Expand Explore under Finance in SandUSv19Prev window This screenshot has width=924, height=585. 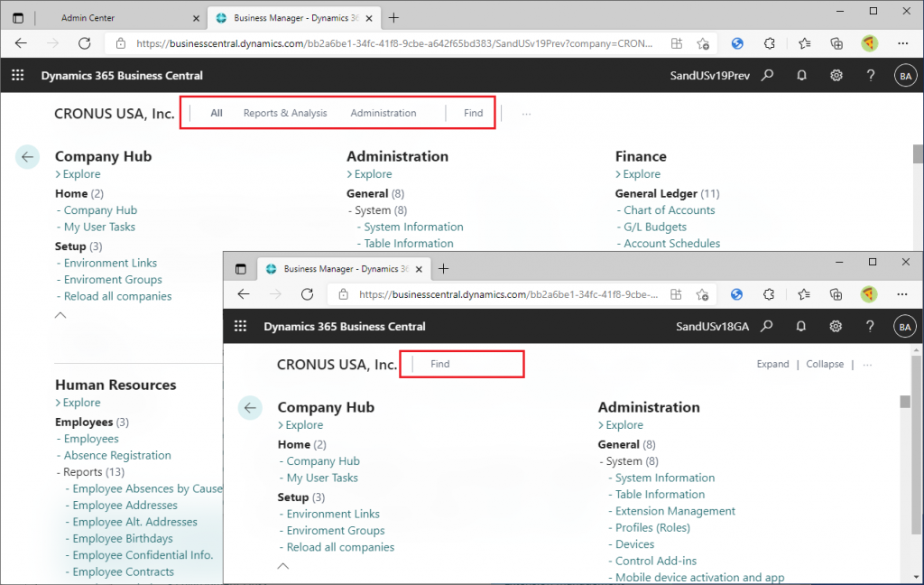[638, 174]
